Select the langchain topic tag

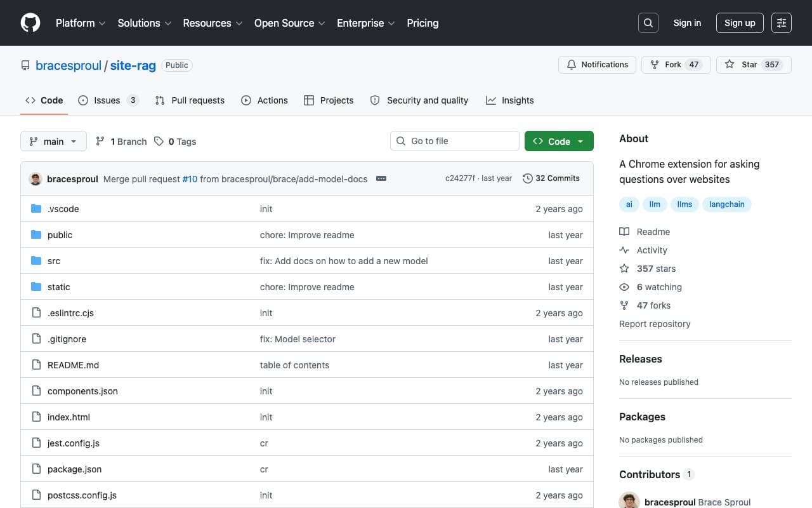[x=727, y=204]
